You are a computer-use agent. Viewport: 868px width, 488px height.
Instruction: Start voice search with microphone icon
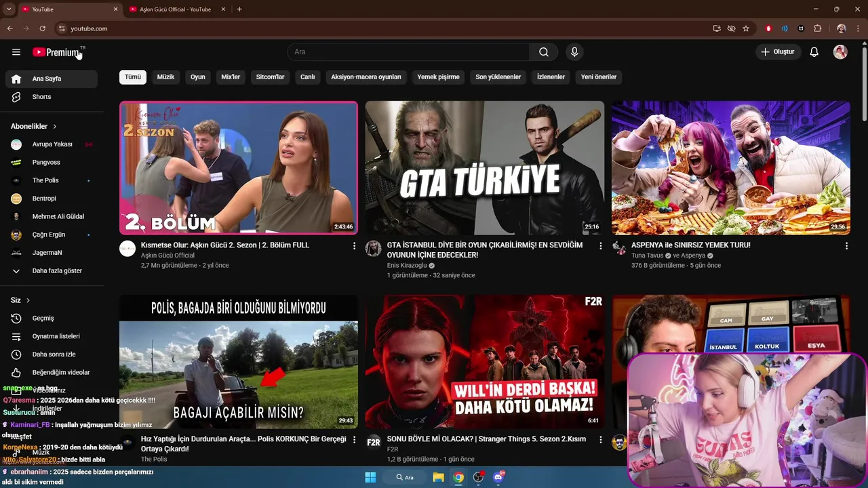(574, 52)
